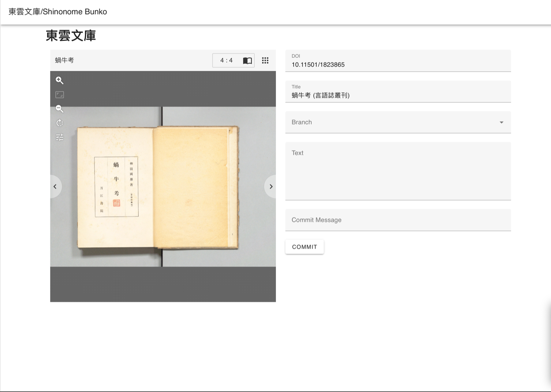Switch to book view open-book icon
Image resolution: width=551 pixels, height=392 pixels.
[247, 61]
